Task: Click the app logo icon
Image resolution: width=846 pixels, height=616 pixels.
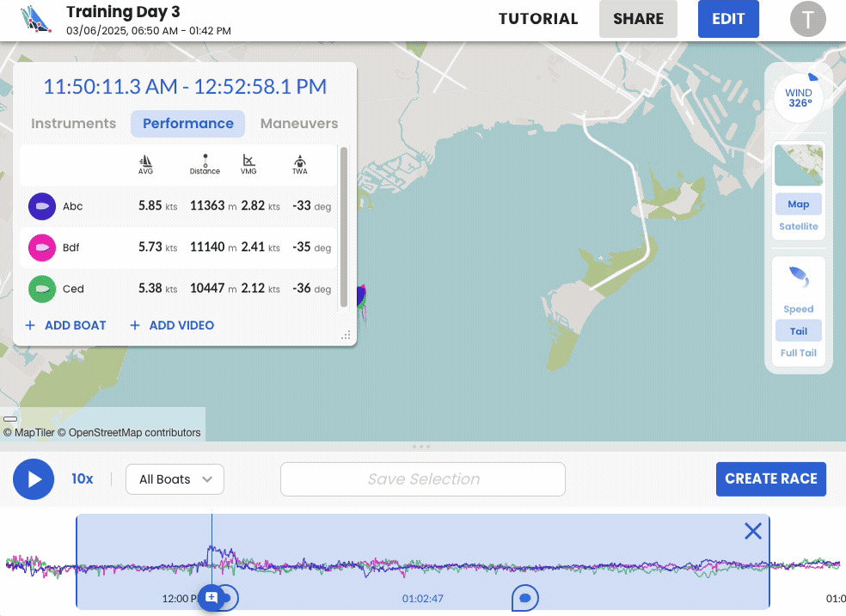Action: click(36, 20)
